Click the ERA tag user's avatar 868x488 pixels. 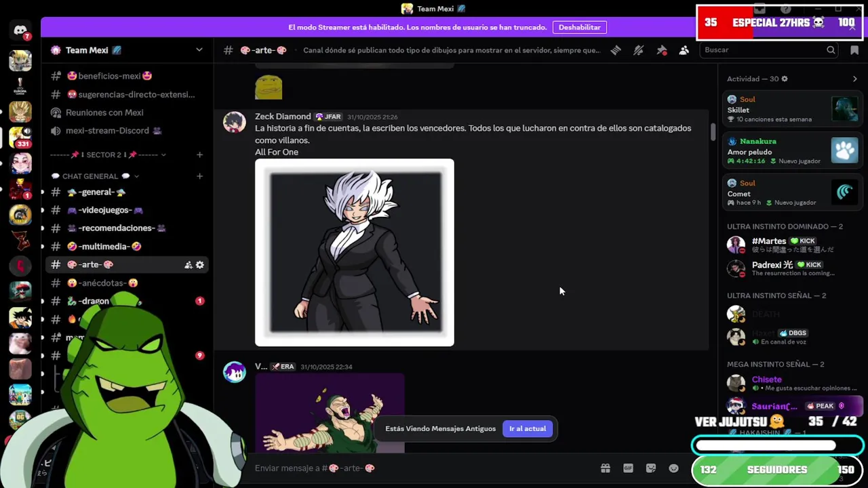coord(235,372)
